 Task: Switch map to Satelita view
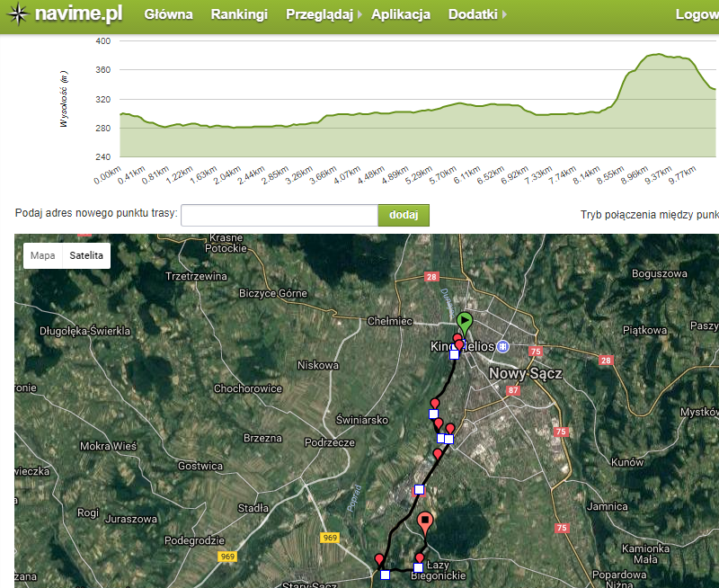coord(86,255)
